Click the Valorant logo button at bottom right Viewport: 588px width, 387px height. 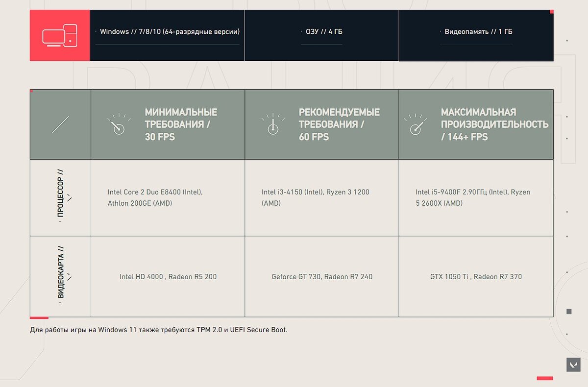click(573, 364)
